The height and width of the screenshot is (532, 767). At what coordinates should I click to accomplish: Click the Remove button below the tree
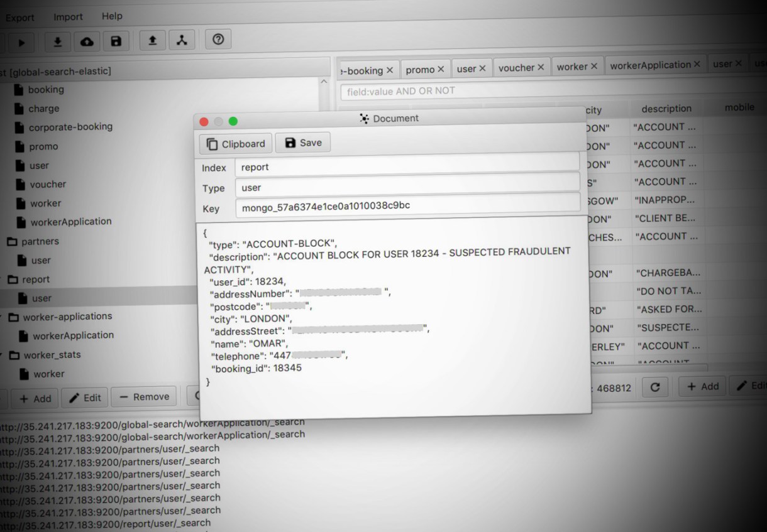click(144, 397)
